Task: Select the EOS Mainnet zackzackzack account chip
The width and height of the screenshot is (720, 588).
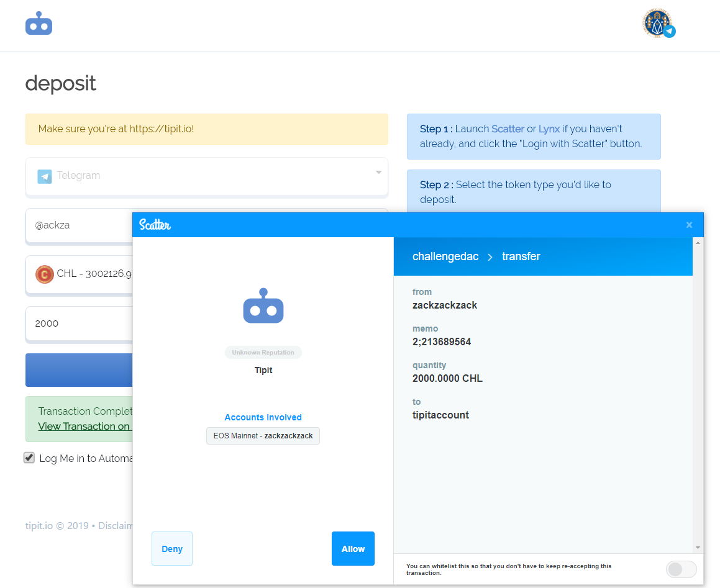Action: (x=263, y=436)
